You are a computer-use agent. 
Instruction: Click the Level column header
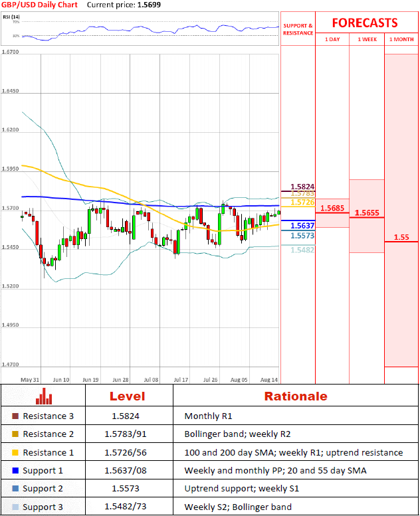[x=127, y=396]
